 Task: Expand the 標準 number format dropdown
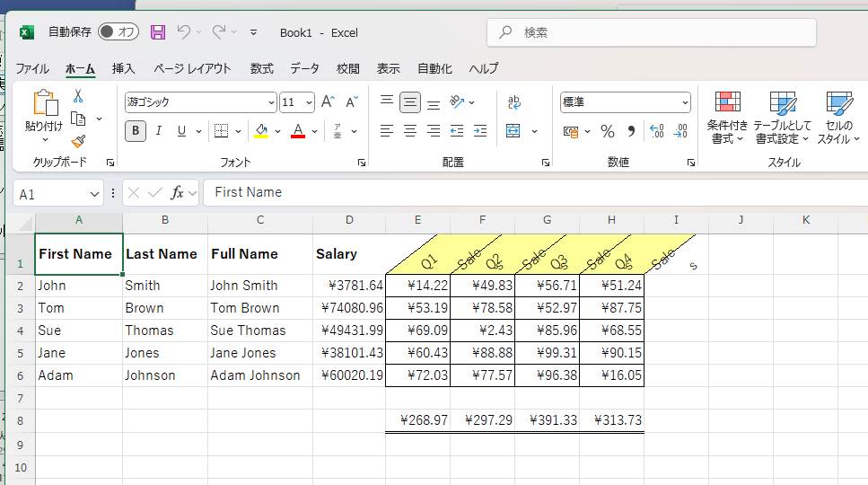tap(685, 102)
